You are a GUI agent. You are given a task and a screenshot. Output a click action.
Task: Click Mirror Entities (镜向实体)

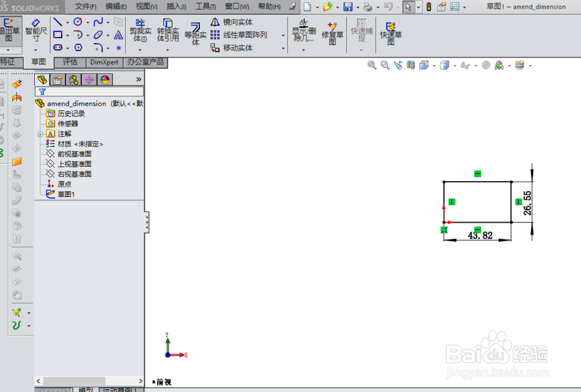click(x=232, y=22)
